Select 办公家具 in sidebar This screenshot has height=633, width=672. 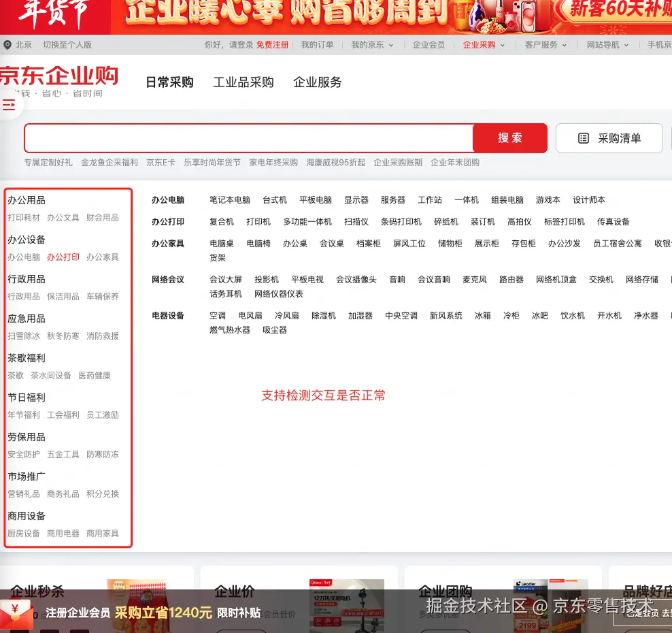click(x=103, y=257)
